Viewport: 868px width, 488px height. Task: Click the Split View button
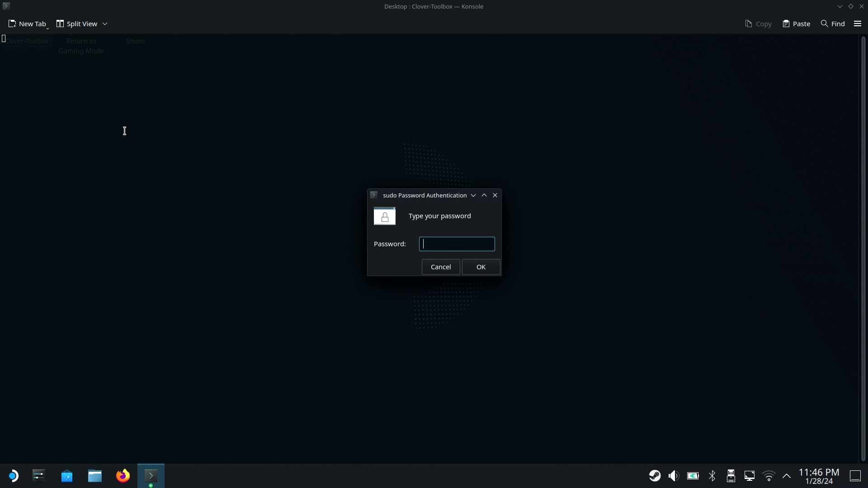coord(77,23)
